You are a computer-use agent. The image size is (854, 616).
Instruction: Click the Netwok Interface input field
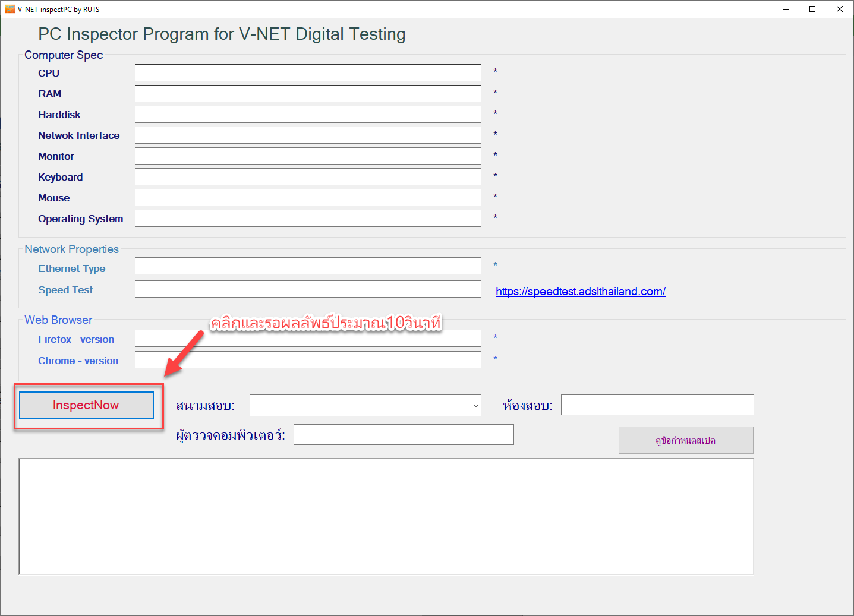point(307,134)
